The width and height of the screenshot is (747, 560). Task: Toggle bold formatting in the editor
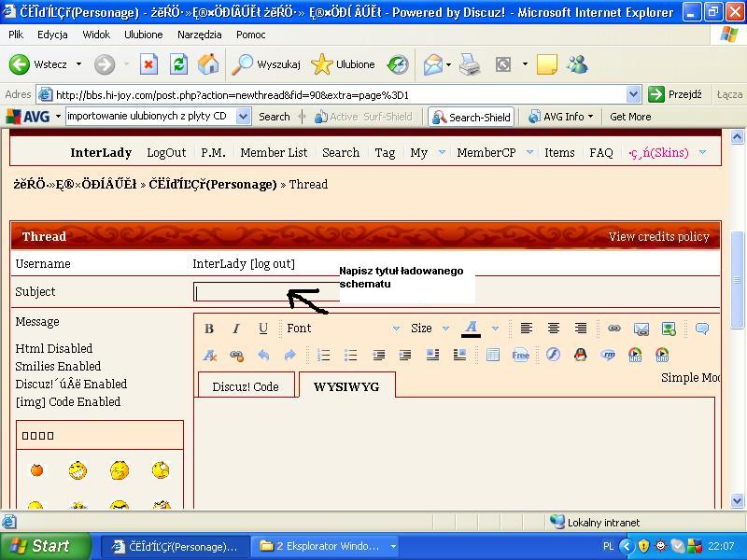tap(209, 329)
